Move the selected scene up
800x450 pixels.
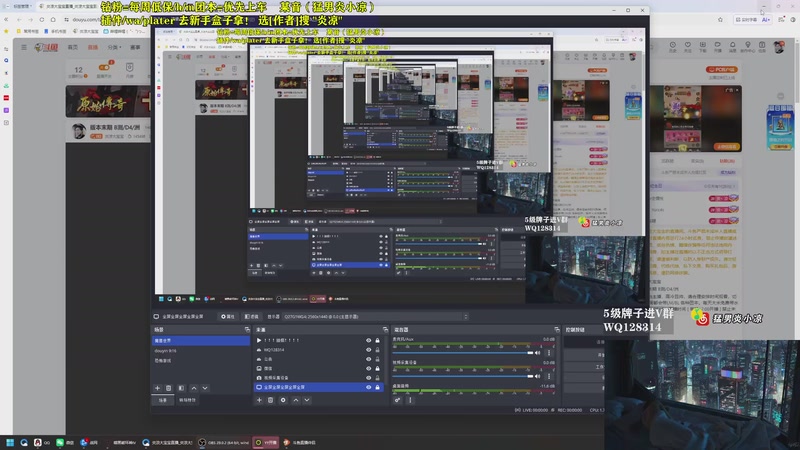click(193, 388)
